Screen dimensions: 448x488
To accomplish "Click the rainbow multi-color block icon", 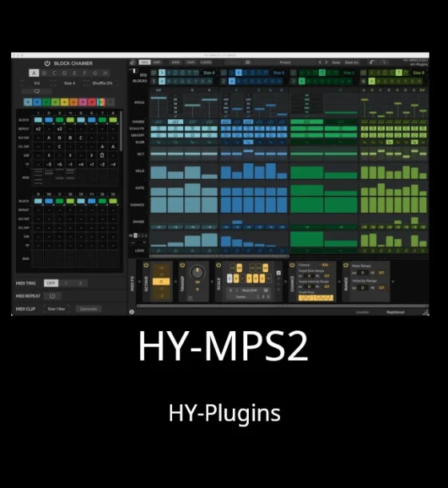I will coord(101,102).
